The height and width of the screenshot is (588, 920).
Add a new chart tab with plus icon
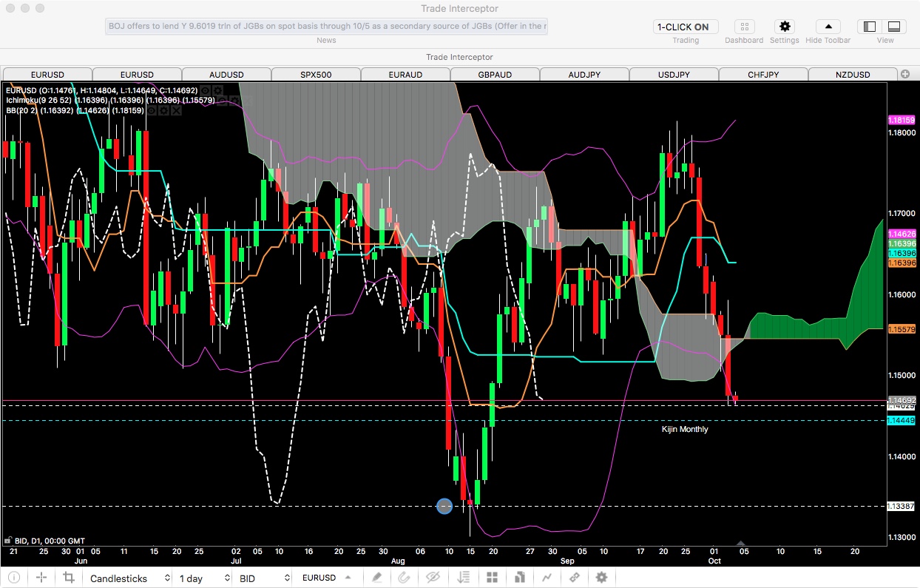point(905,74)
